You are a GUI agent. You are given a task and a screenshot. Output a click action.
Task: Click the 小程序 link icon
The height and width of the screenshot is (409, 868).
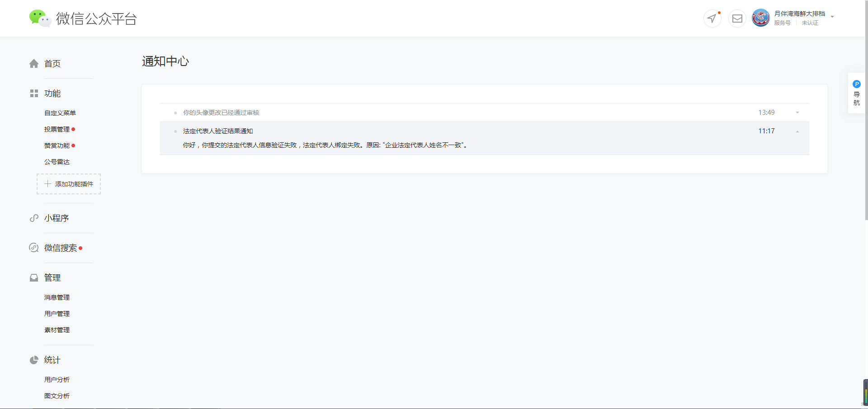[34, 218]
